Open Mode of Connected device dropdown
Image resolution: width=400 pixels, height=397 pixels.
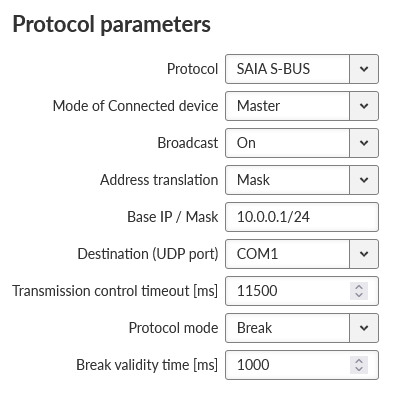(302, 106)
